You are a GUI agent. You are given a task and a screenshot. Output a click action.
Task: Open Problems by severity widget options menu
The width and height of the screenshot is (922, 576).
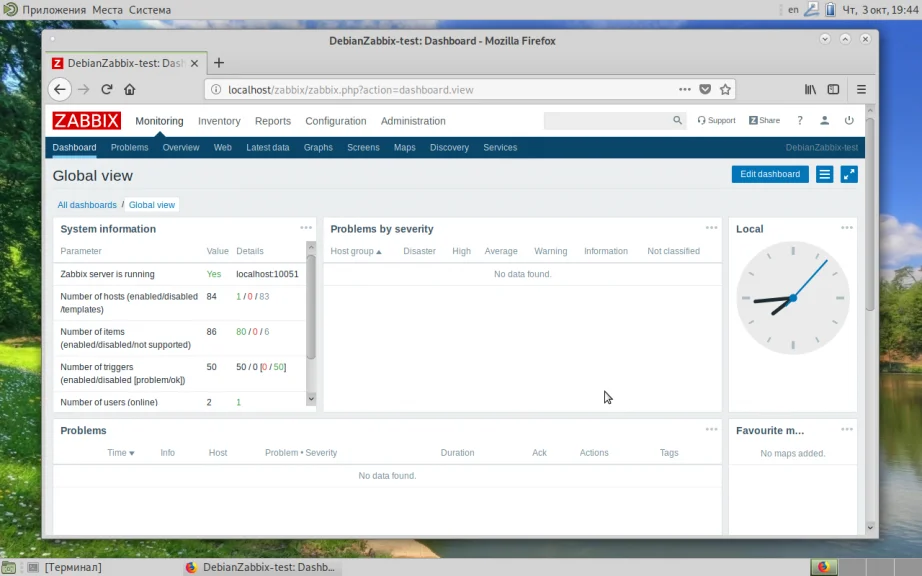[x=711, y=227]
